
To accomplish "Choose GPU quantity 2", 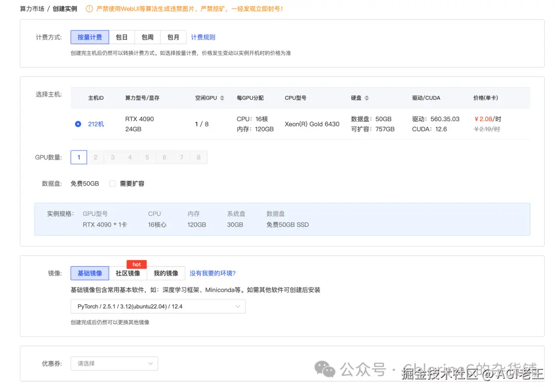I will pyautogui.click(x=96, y=157).
